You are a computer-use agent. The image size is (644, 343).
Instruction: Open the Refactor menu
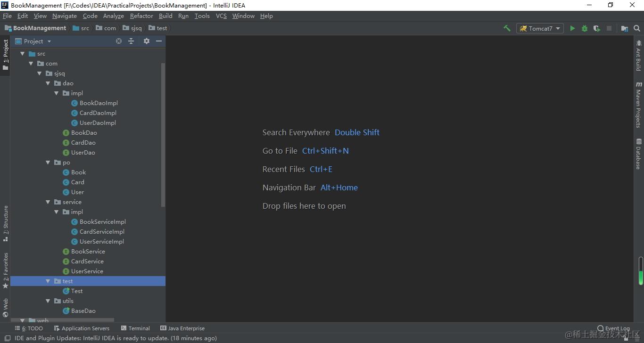141,16
